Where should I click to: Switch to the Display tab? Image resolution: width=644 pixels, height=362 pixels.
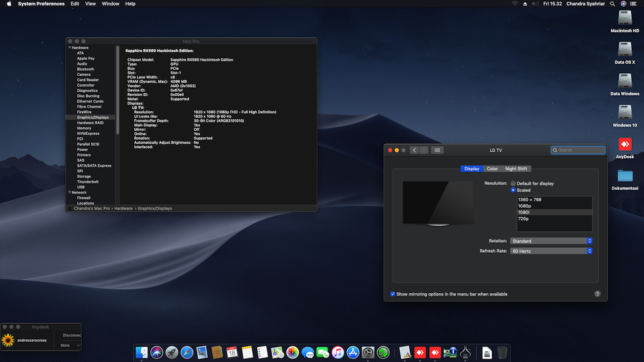click(472, 169)
